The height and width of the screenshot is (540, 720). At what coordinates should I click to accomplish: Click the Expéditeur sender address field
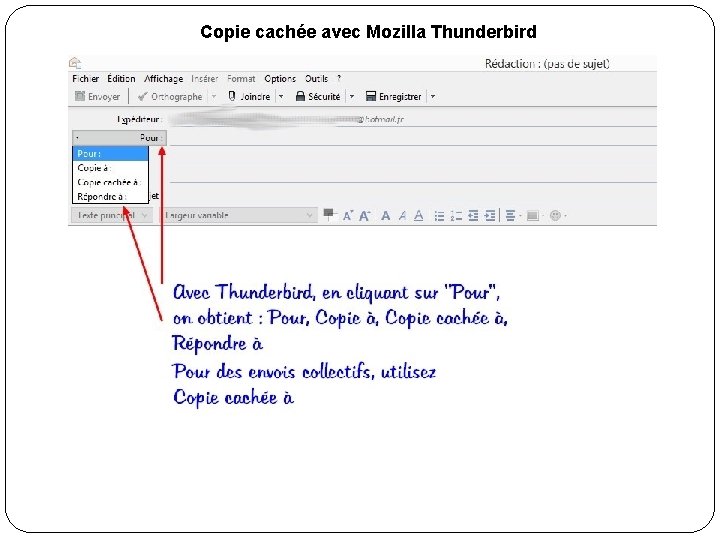(412, 119)
